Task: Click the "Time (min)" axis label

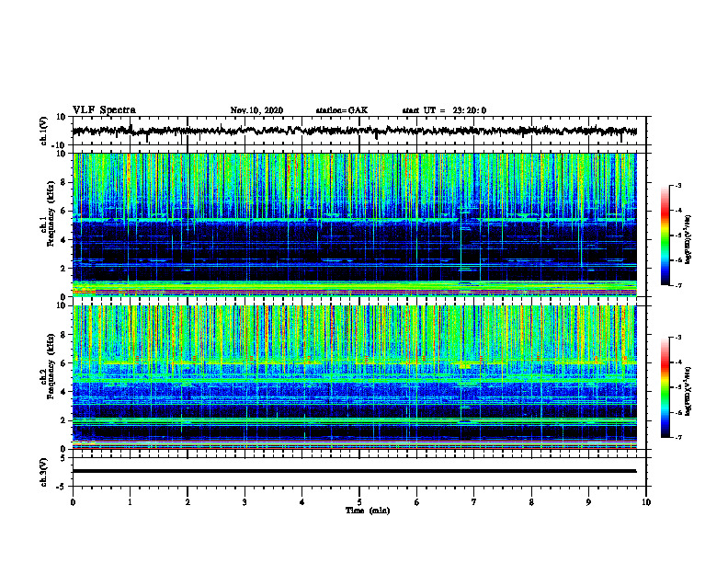Action: click(x=368, y=511)
